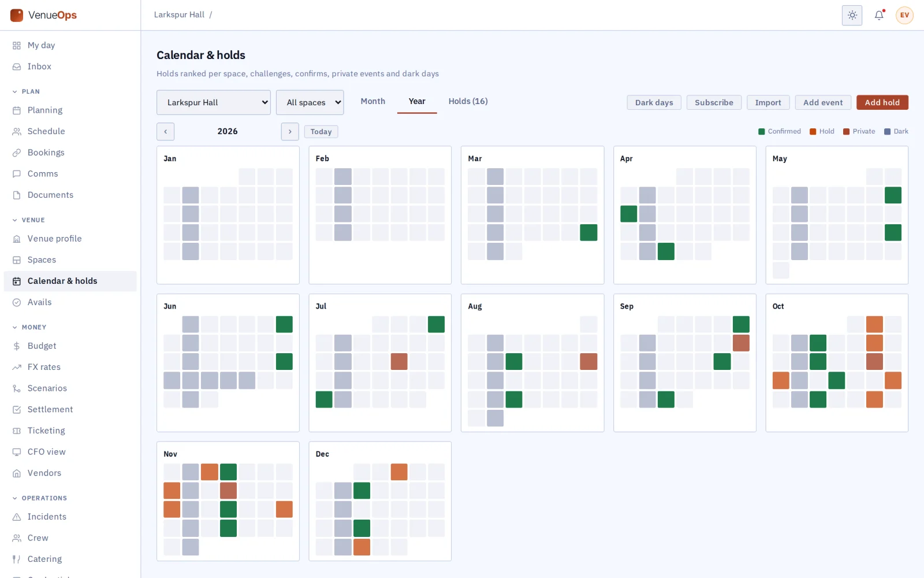Jump to Today in the calendar
The image size is (924, 578).
click(321, 132)
